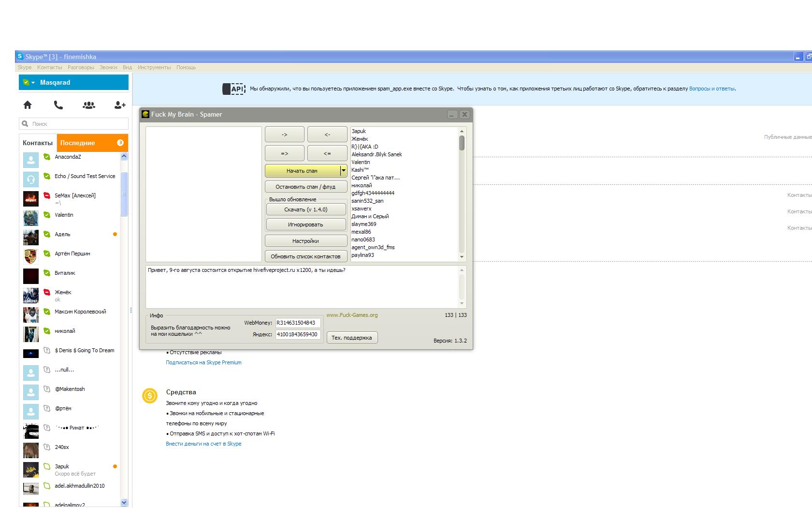Screen dimensions: 812x508
Task: Open the Инструменты menu
Action: tap(154, 67)
